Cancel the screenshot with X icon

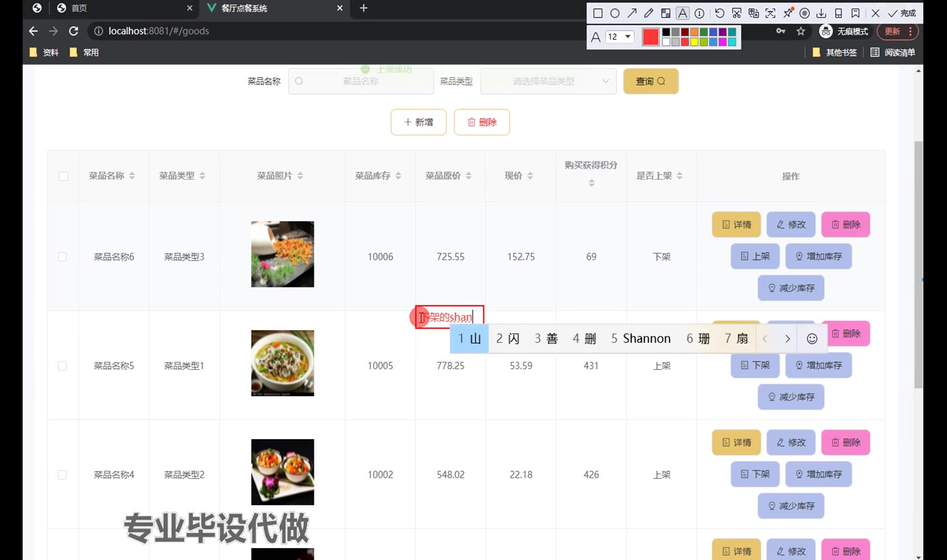click(875, 13)
